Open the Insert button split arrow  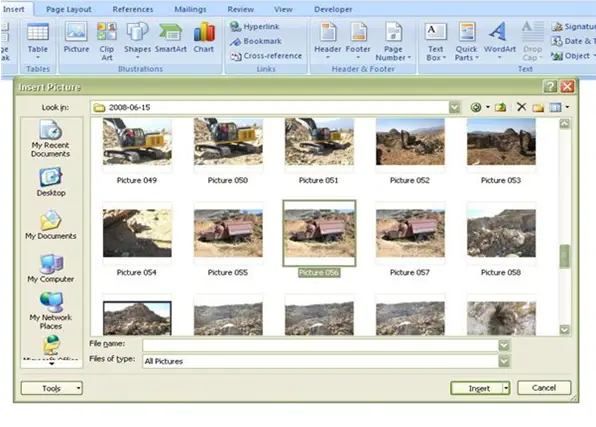coord(506,388)
